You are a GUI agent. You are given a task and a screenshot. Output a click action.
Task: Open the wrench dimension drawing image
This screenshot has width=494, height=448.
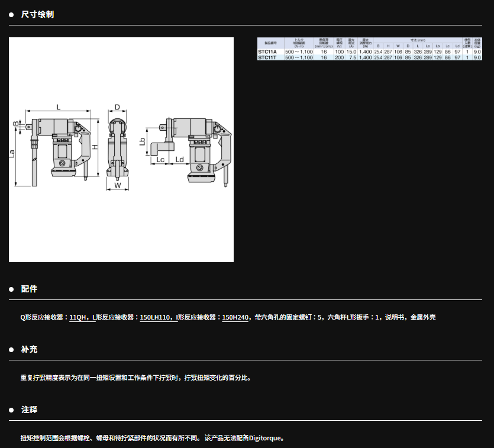[121, 149]
